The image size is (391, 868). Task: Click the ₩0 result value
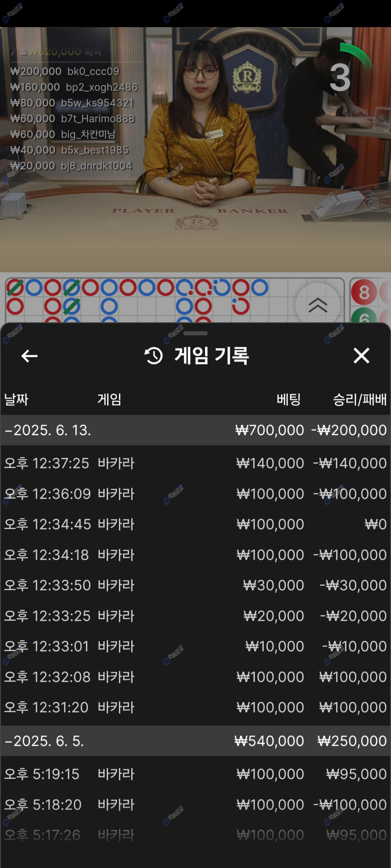[x=376, y=524]
